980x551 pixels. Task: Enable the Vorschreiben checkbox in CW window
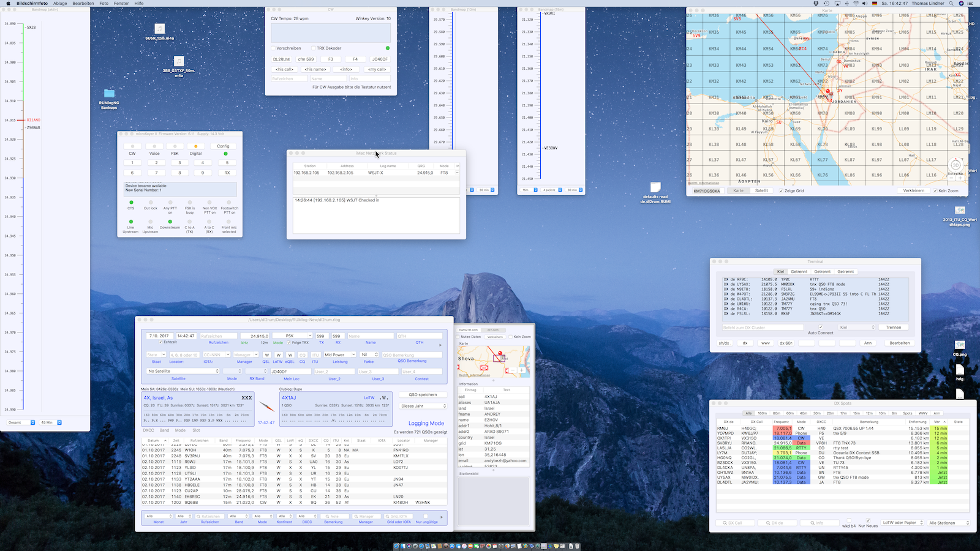pyautogui.click(x=273, y=48)
